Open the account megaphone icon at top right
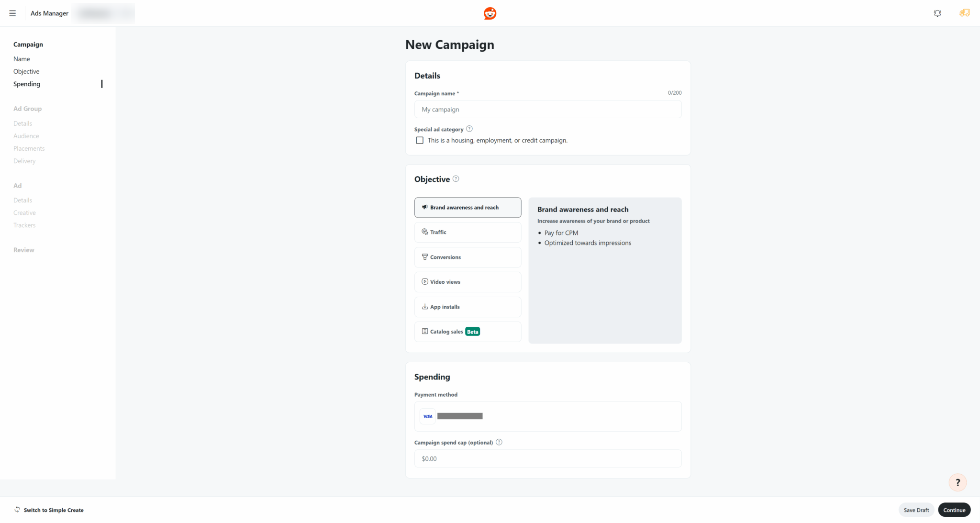The image size is (980, 523). [964, 13]
